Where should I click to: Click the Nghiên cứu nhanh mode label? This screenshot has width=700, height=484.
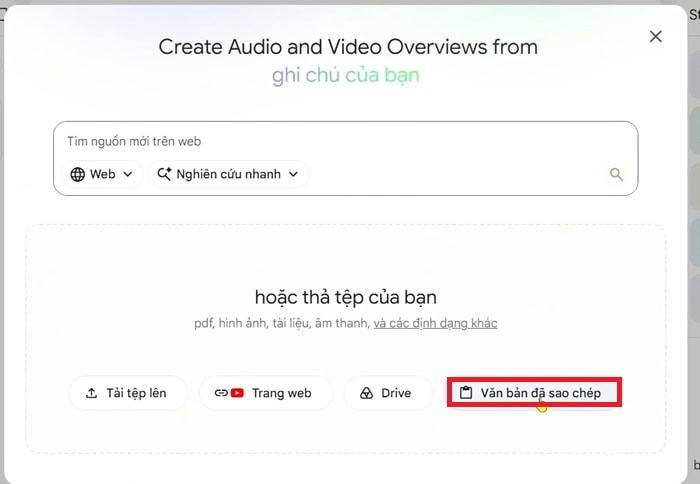pos(229,174)
